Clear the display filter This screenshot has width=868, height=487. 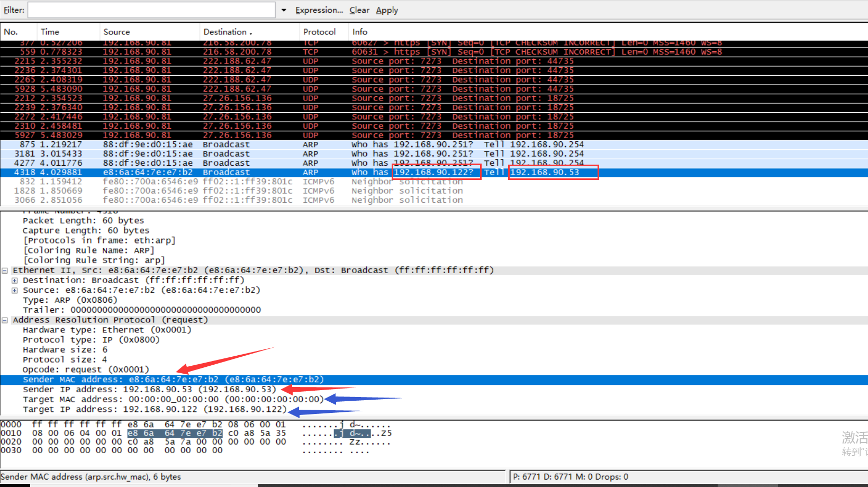coord(359,10)
